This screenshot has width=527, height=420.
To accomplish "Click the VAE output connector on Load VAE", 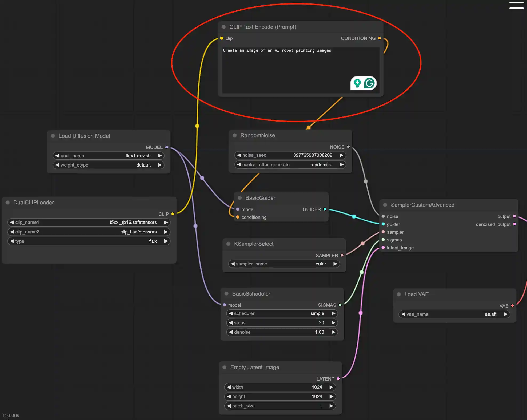I will click(512, 306).
